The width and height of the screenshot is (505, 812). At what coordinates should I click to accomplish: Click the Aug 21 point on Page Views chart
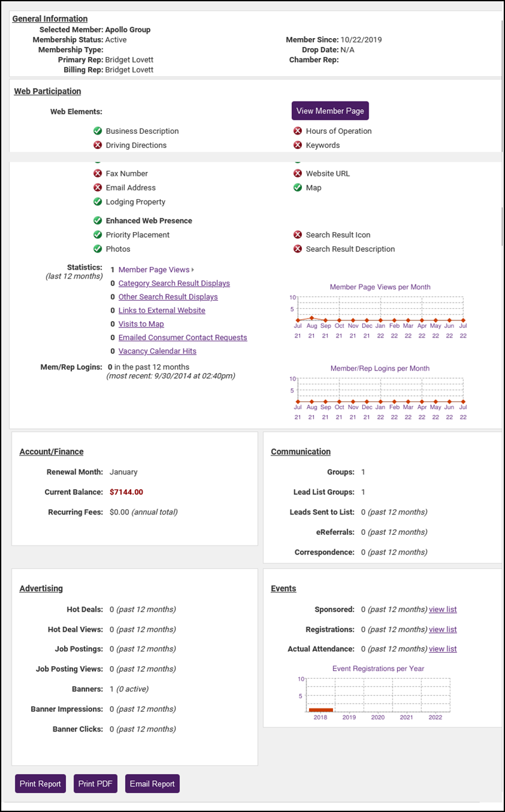click(x=312, y=317)
